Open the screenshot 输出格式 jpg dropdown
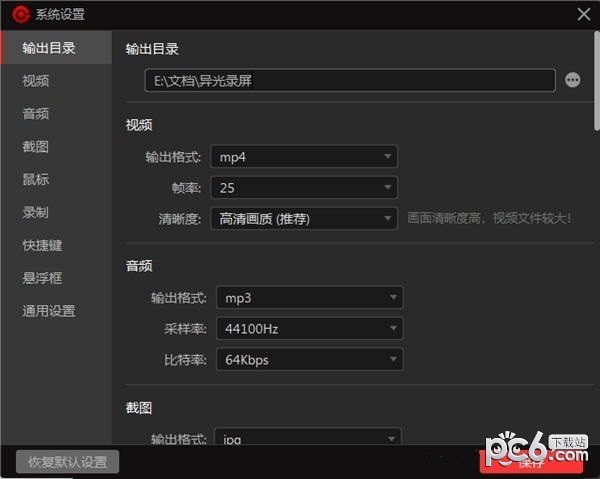The image size is (600, 479). pyautogui.click(x=309, y=438)
